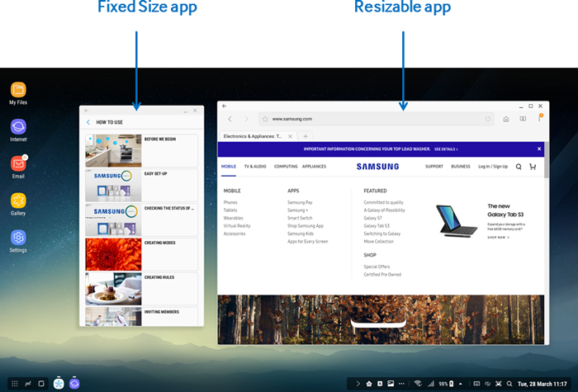Open the keyboard icon in tray
Image resolution: width=578 pixels, height=392 pixels.
[x=476, y=384]
